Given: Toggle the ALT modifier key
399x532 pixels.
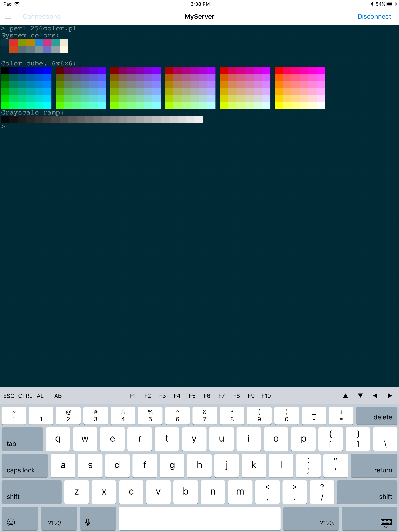Looking at the screenshot, I should [42, 396].
